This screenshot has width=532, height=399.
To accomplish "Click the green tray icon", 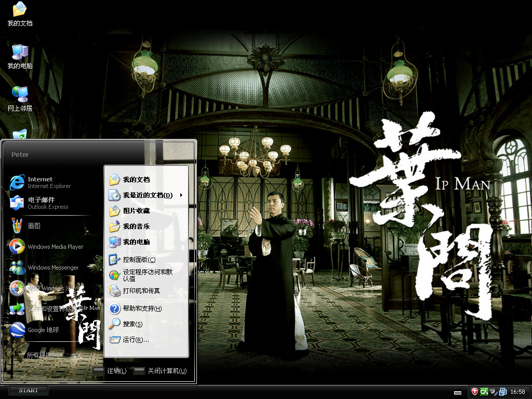I will click(x=484, y=392).
